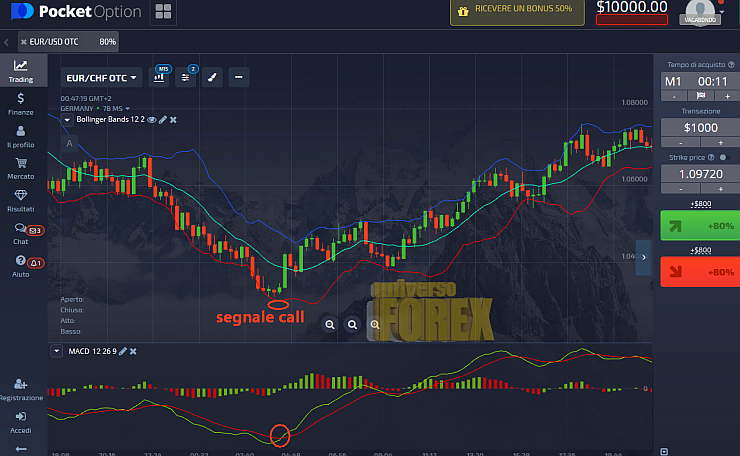This screenshot has height=456, width=740.
Task: Open Il profilo sidebar section
Action: tap(21, 136)
